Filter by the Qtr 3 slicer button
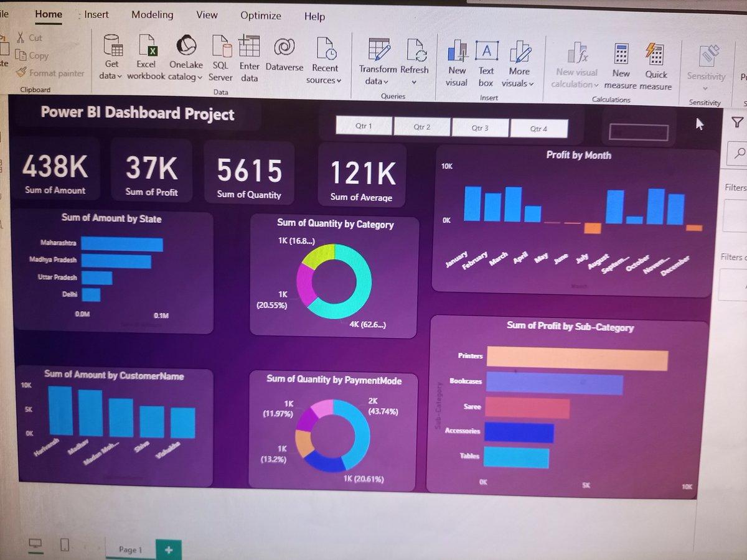This screenshot has width=747, height=560. coord(479,128)
